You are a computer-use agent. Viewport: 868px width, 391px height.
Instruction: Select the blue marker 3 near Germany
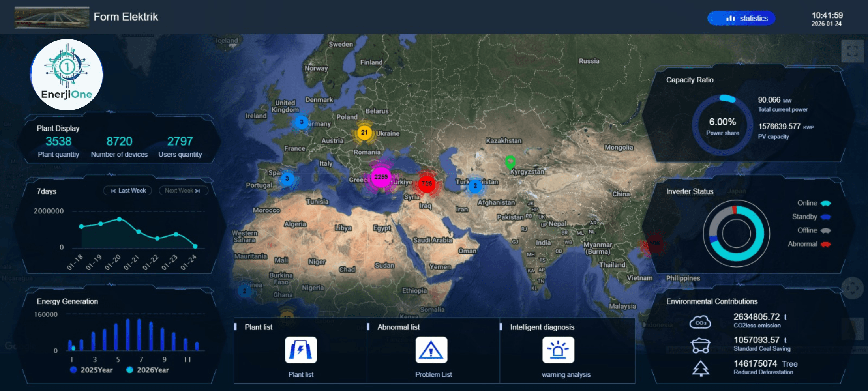302,122
